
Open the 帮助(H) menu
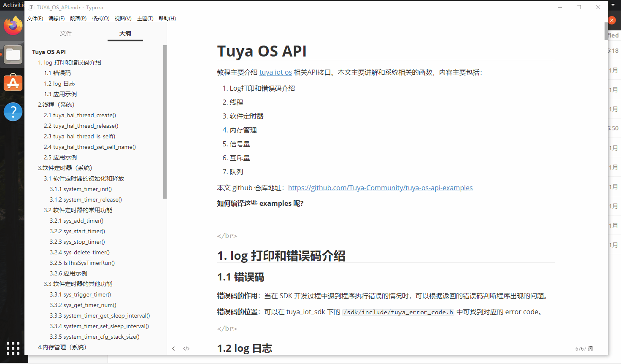tap(167, 19)
